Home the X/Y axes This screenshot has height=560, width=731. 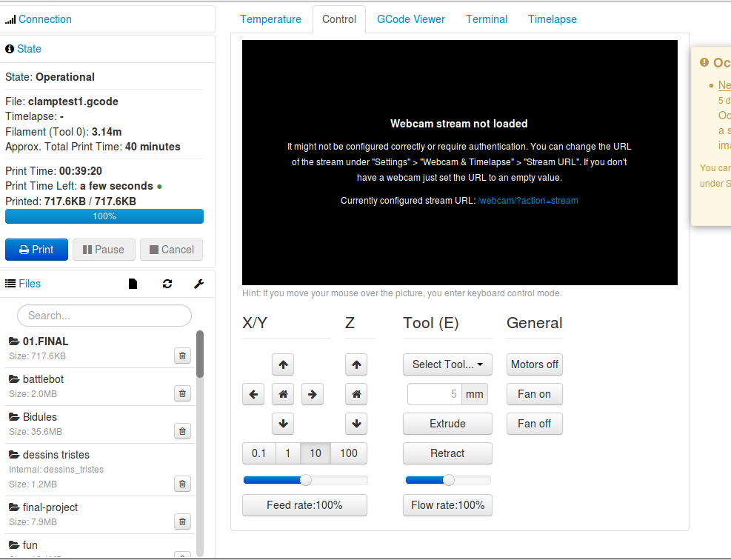tap(283, 395)
